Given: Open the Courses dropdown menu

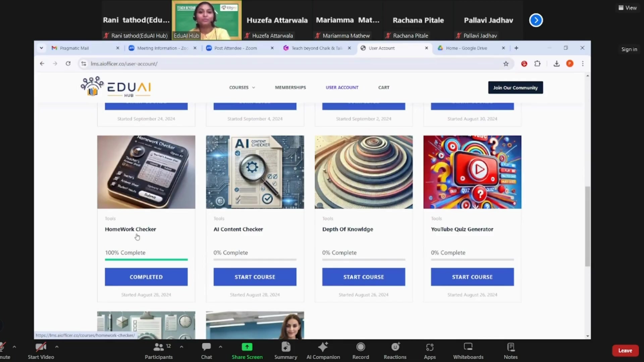Looking at the screenshot, I should pos(242,87).
